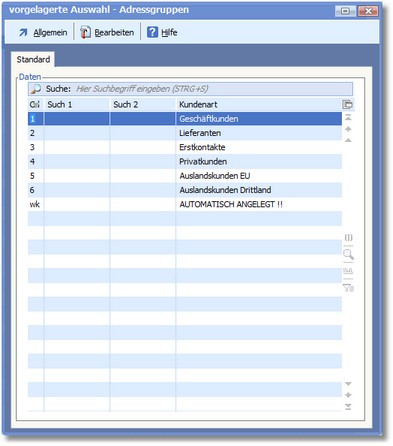The image size is (393, 446).
Task: Click the magnifier icon beside Suche
Action: pyautogui.click(x=35, y=89)
